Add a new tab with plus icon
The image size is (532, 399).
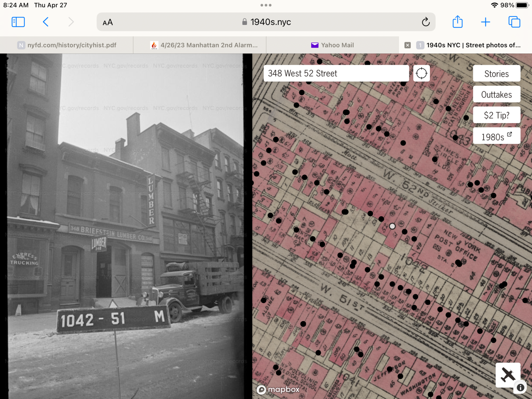pyautogui.click(x=485, y=22)
